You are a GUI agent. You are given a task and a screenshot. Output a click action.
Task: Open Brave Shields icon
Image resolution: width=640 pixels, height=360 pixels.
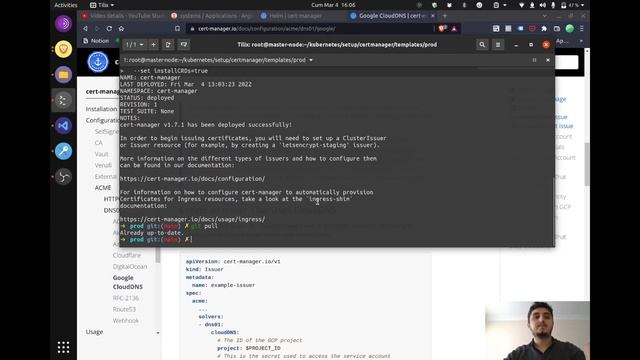442,29
